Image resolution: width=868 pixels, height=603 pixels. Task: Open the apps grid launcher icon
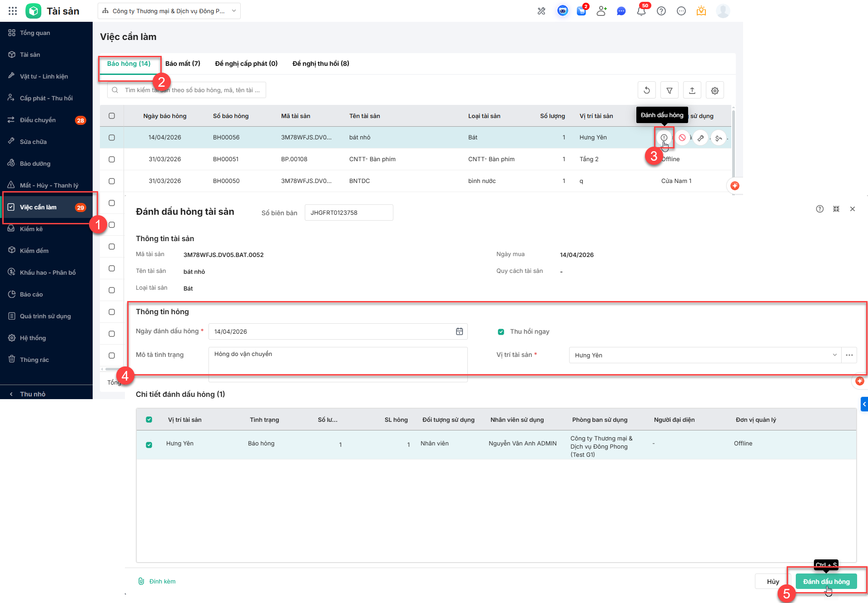(13, 11)
